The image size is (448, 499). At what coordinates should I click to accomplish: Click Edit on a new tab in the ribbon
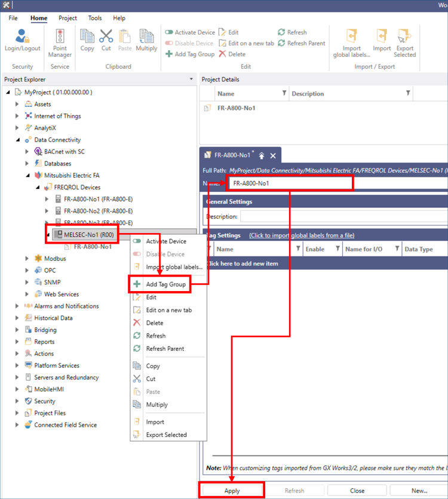pos(246,43)
